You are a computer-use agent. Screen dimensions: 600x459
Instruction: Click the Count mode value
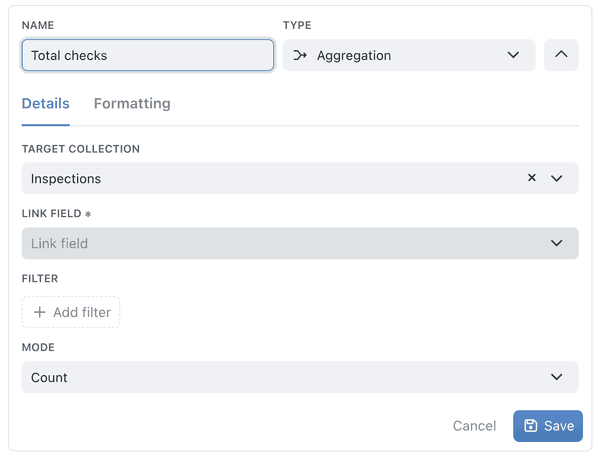click(x=49, y=378)
